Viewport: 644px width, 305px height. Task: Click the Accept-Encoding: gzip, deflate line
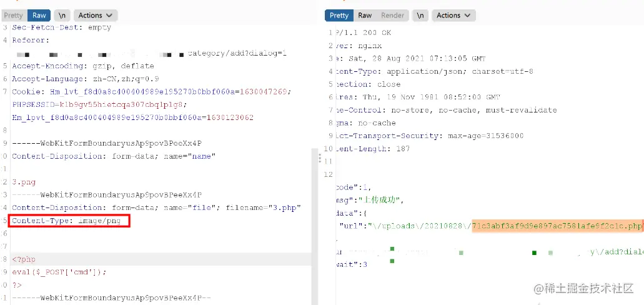(83, 66)
